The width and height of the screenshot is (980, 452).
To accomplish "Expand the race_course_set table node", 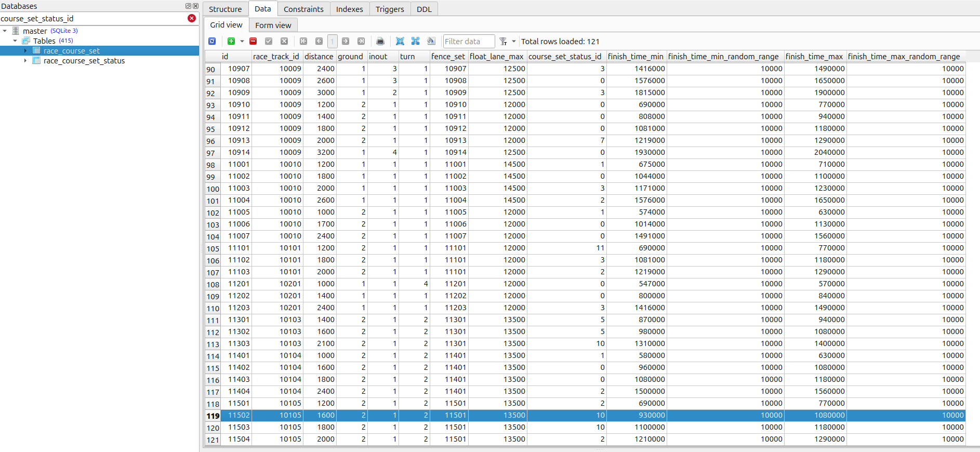I will point(25,50).
